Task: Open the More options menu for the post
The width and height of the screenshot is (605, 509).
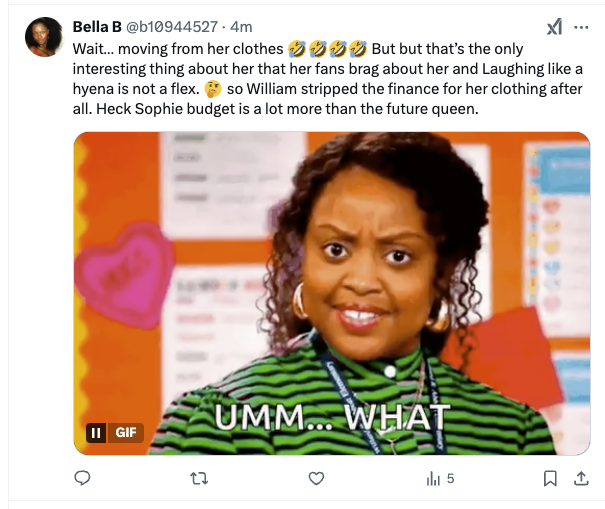Action: [581, 27]
